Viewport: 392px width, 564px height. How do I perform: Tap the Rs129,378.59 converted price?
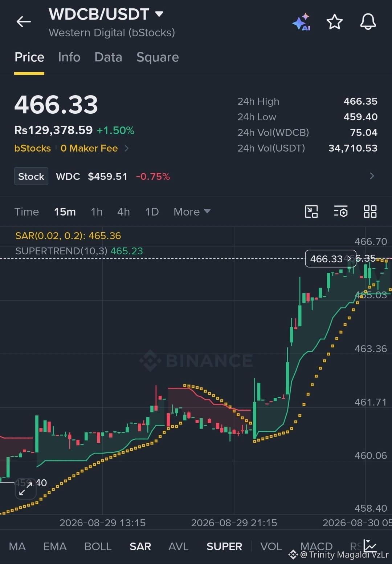[x=53, y=130]
